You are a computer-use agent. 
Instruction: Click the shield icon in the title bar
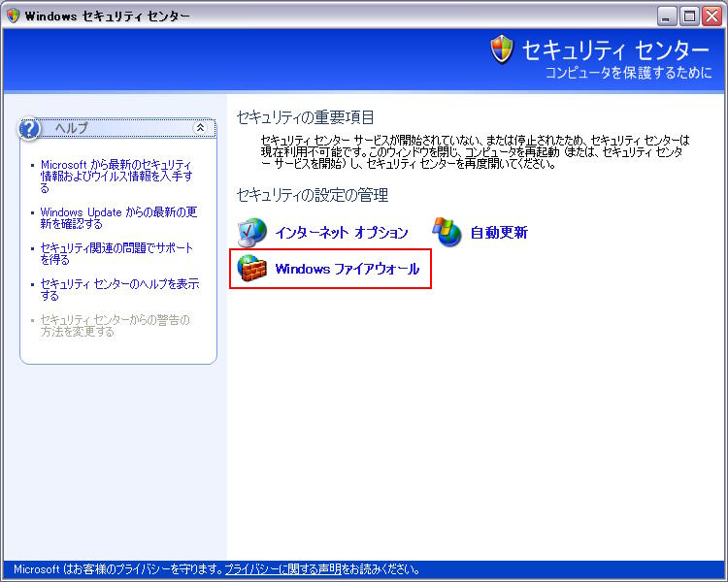pyautogui.click(x=13, y=16)
